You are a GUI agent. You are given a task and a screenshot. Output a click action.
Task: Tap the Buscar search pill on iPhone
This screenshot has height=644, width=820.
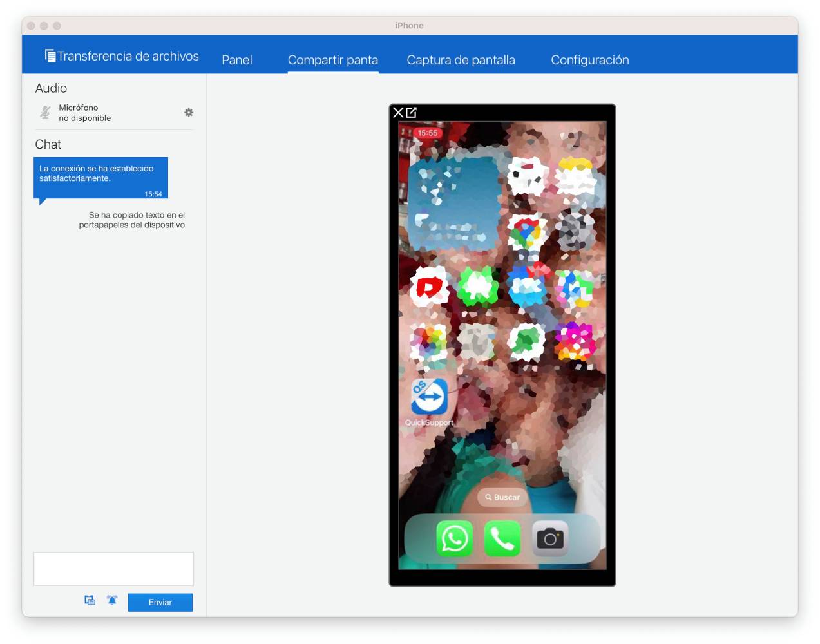(x=502, y=497)
